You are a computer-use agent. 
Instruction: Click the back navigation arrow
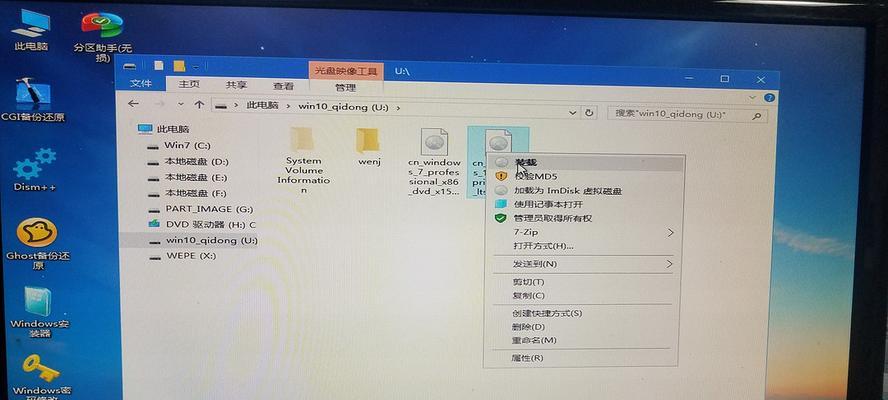pos(133,104)
